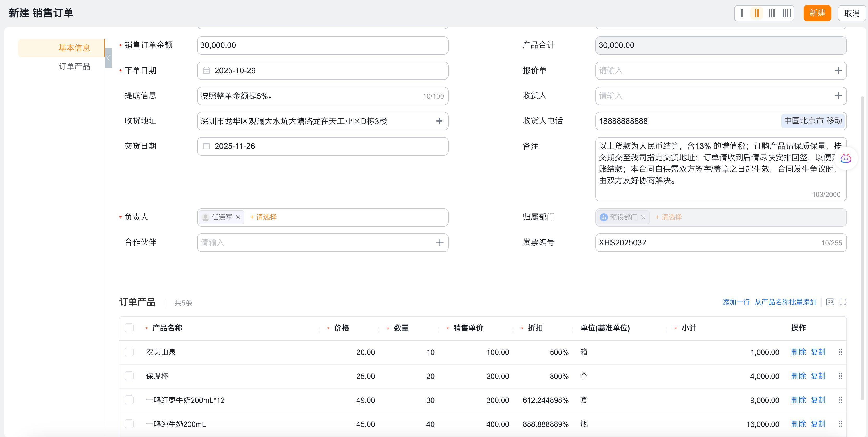868x437 pixels.
Task: Check the 保温杯 row checkbox
Action: (129, 376)
